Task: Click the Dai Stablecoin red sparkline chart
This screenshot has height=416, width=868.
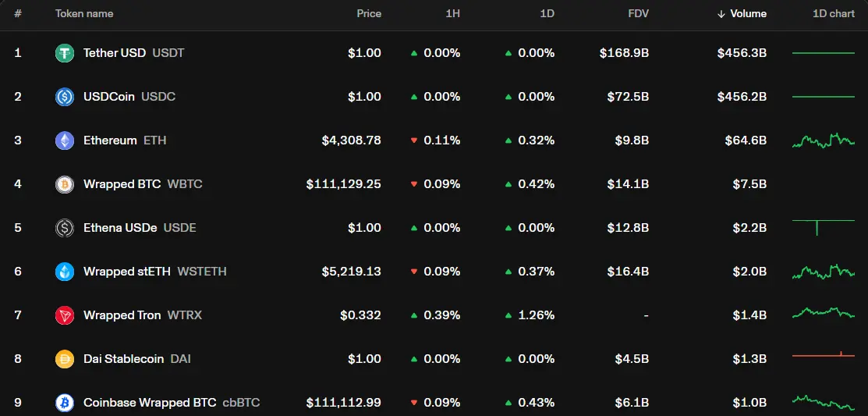Action: click(823, 356)
